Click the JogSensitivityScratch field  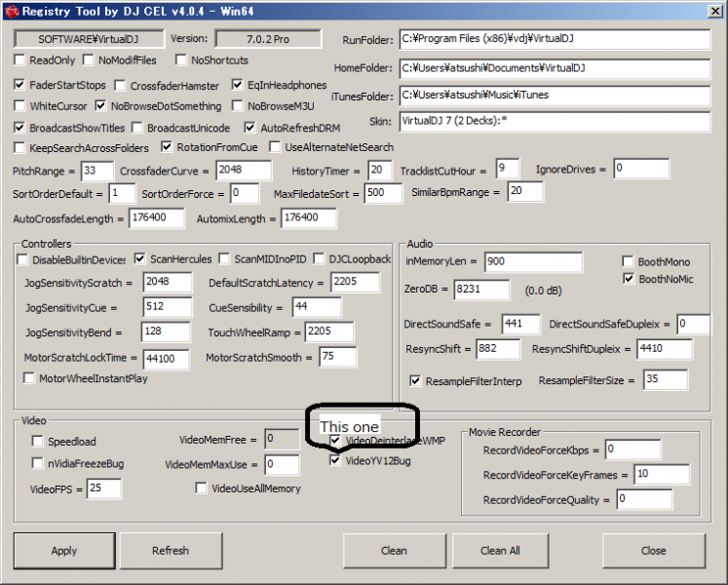point(168,282)
